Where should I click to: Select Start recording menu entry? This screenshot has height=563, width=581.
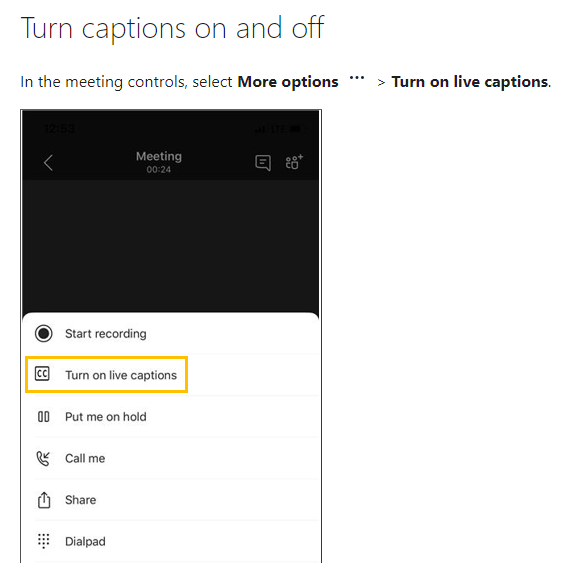tap(106, 334)
